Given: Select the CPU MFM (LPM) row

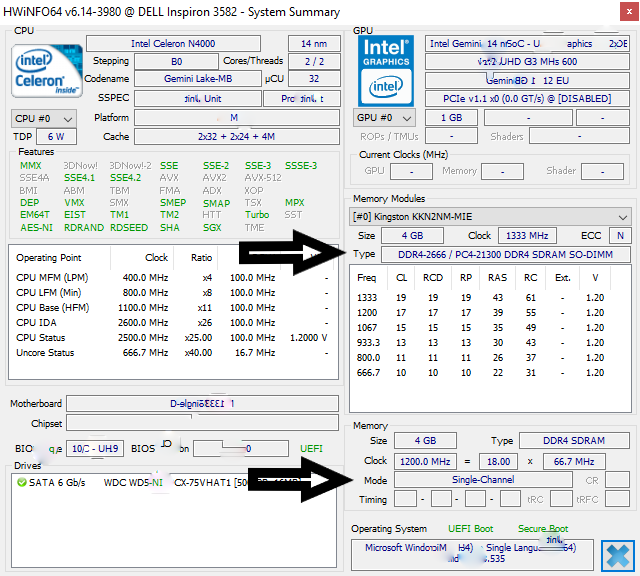Looking at the screenshot, I should 173,278.
